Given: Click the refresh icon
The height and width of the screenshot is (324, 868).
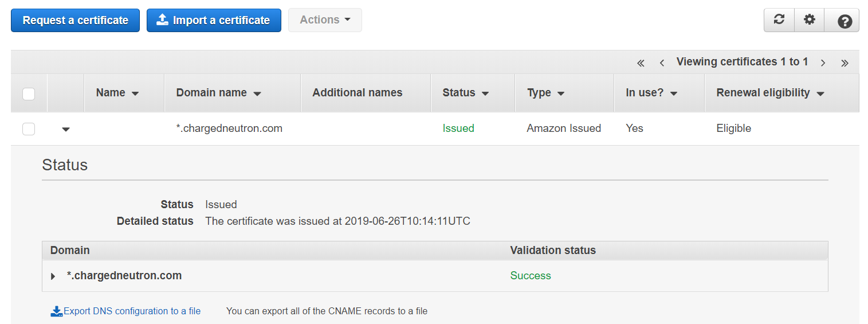Looking at the screenshot, I should point(779,20).
